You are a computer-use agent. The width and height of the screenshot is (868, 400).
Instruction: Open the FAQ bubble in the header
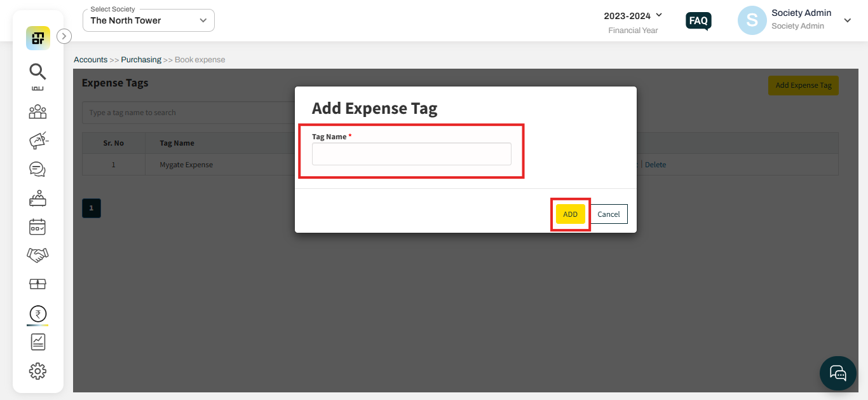click(x=698, y=20)
